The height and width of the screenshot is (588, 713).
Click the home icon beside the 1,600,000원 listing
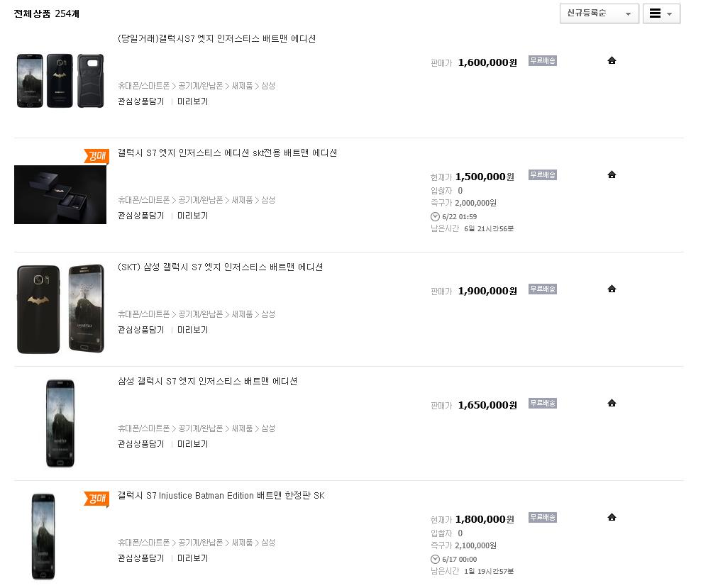(x=612, y=61)
